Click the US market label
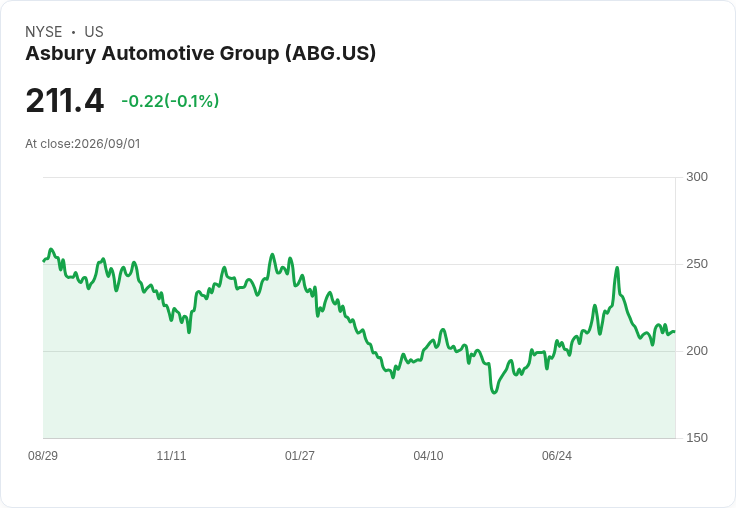The image size is (736, 508). pos(94,32)
